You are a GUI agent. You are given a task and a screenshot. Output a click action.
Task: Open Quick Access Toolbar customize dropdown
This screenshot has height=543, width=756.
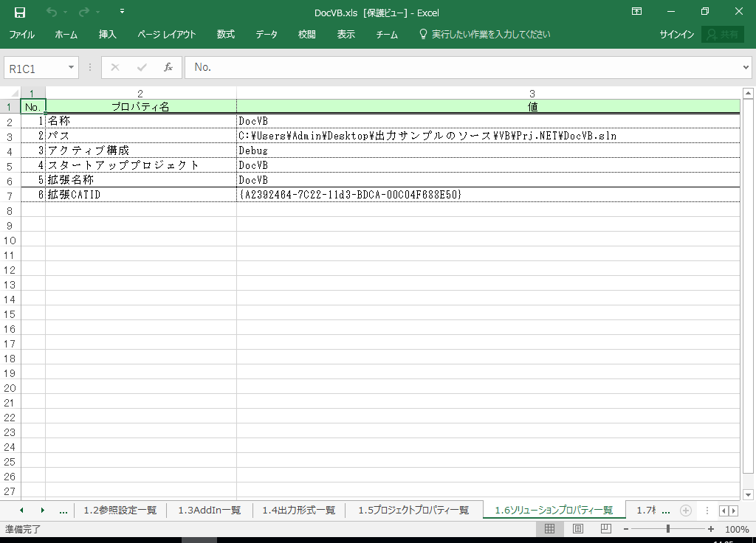pyautogui.click(x=122, y=12)
